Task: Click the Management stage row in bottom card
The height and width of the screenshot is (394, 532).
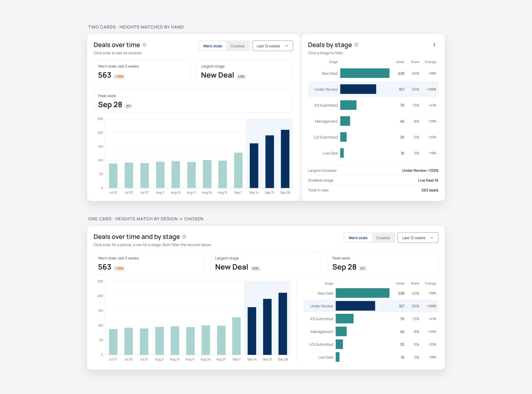Action: click(371, 332)
